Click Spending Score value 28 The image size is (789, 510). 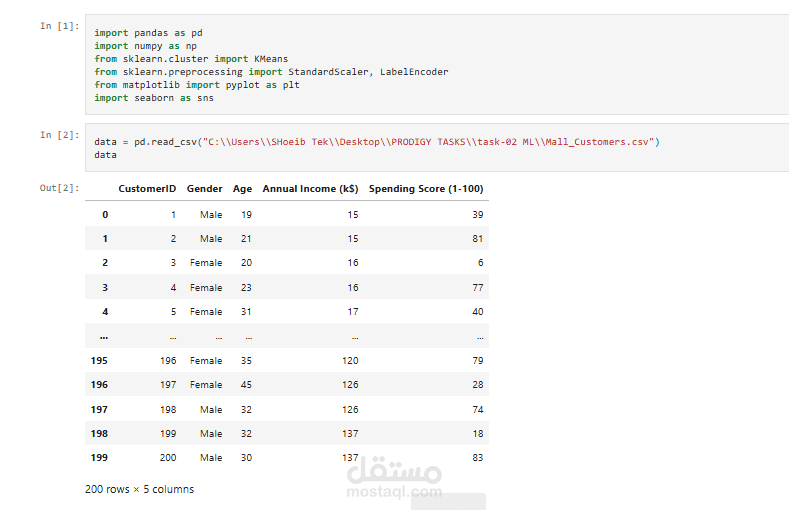click(x=478, y=385)
